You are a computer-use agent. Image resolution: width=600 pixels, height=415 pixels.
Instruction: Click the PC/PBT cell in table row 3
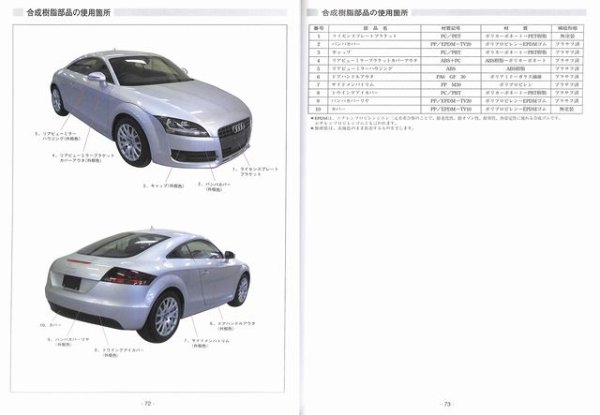coord(451,52)
